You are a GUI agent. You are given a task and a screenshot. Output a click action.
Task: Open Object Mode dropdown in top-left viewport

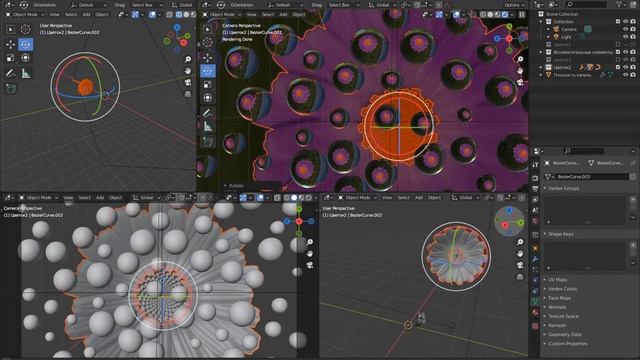[x=24, y=14]
